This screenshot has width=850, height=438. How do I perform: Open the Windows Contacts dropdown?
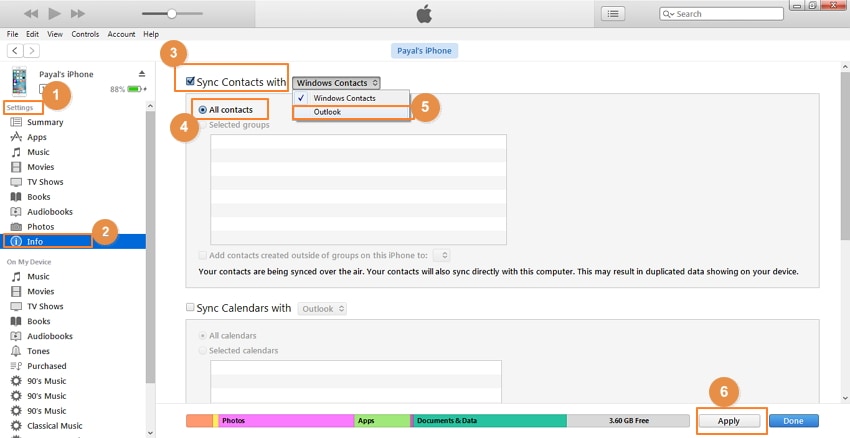click(336, 83)
